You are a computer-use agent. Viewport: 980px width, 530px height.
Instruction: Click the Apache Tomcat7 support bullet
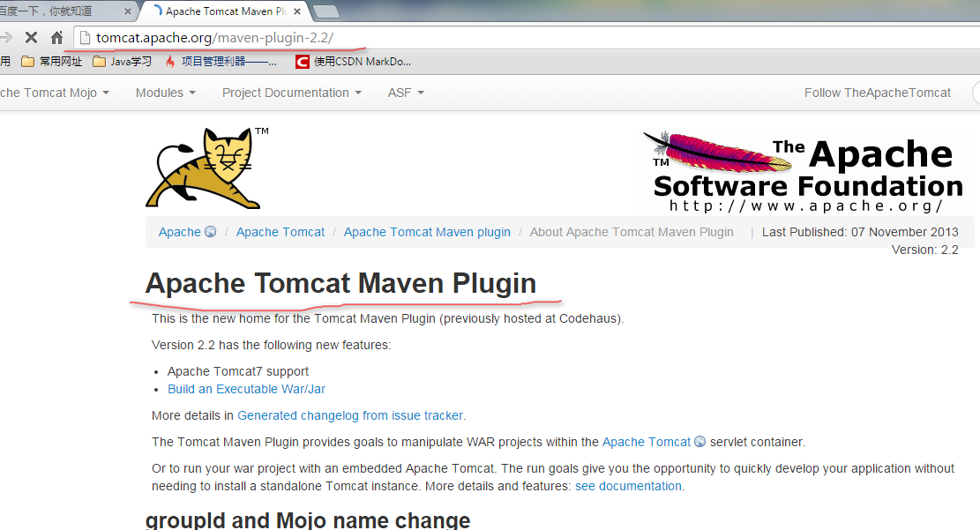(x=238, y=371)
